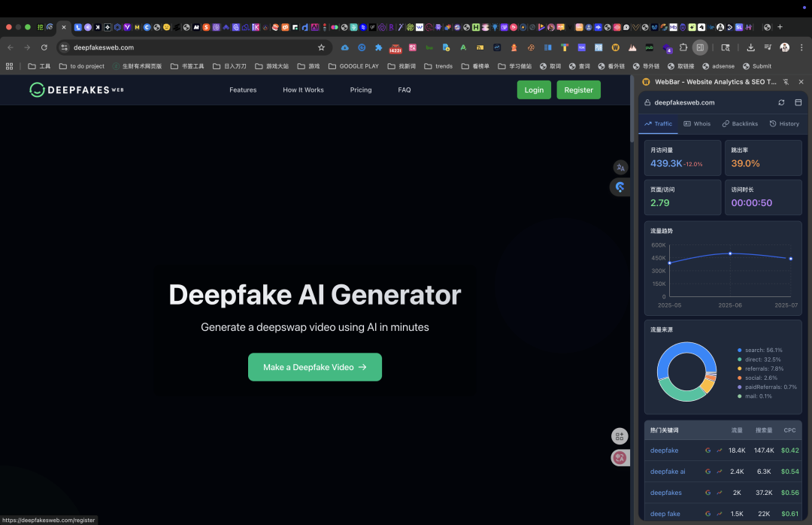
Task: Open the Pricing nav link
Action: point(360,90)
